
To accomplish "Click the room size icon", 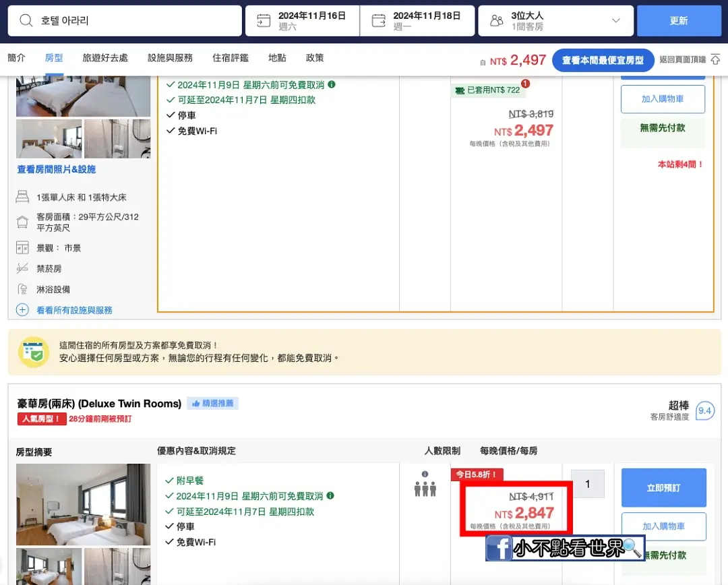I will click(22, 222).
